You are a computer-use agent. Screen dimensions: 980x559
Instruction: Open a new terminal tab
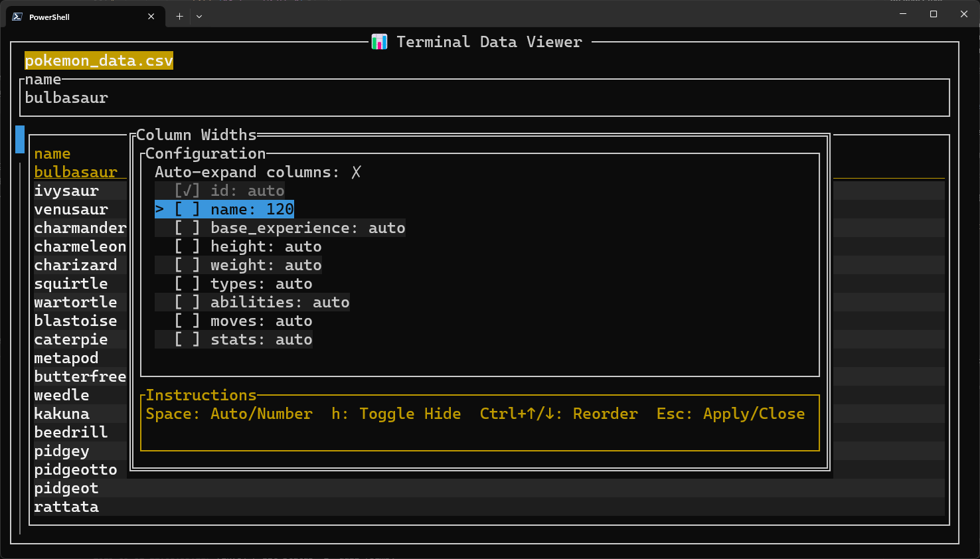tap(179, 17)
